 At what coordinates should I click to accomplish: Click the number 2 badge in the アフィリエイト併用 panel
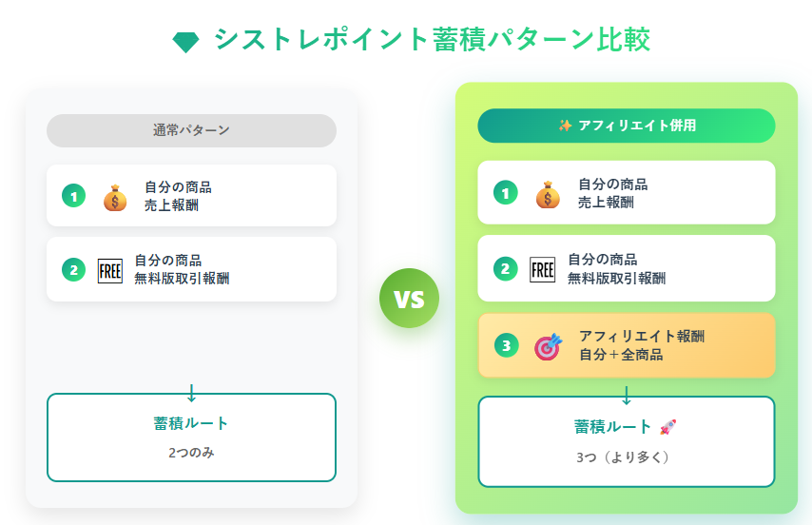(x=505, y=269)
